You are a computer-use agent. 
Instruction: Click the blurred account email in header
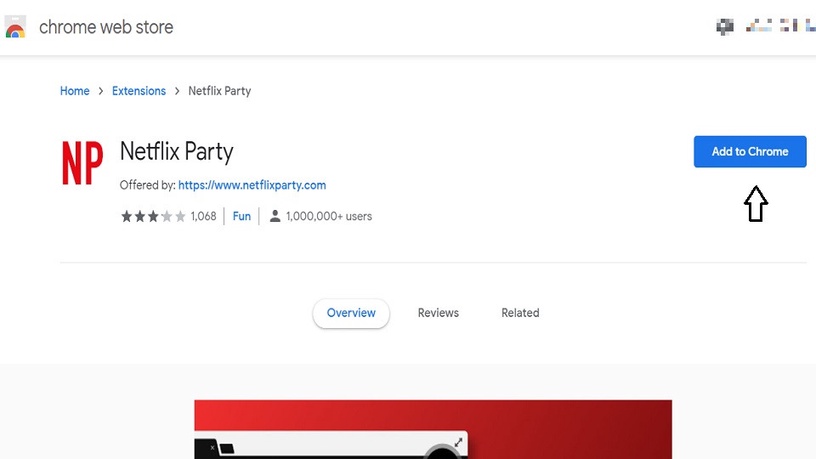(781, 26)
